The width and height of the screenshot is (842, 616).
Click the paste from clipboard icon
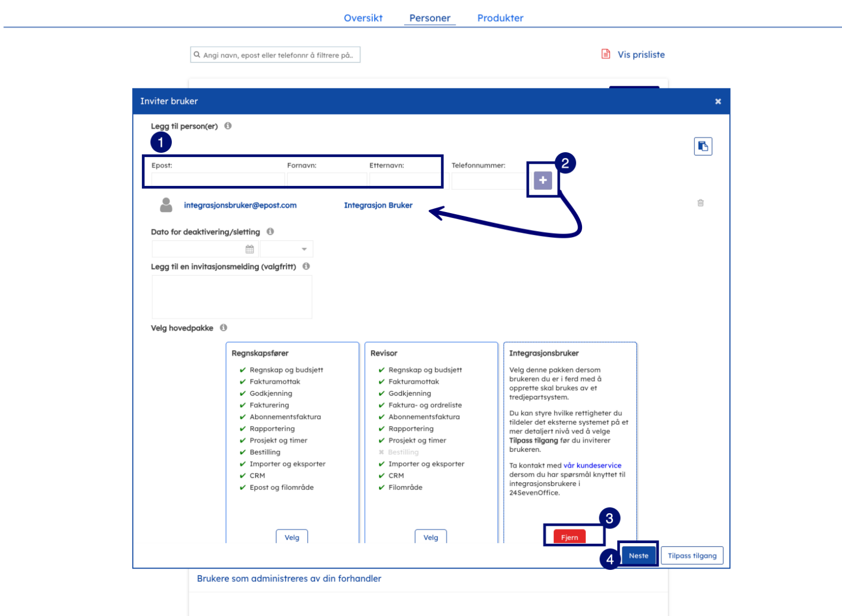(703, 146)
